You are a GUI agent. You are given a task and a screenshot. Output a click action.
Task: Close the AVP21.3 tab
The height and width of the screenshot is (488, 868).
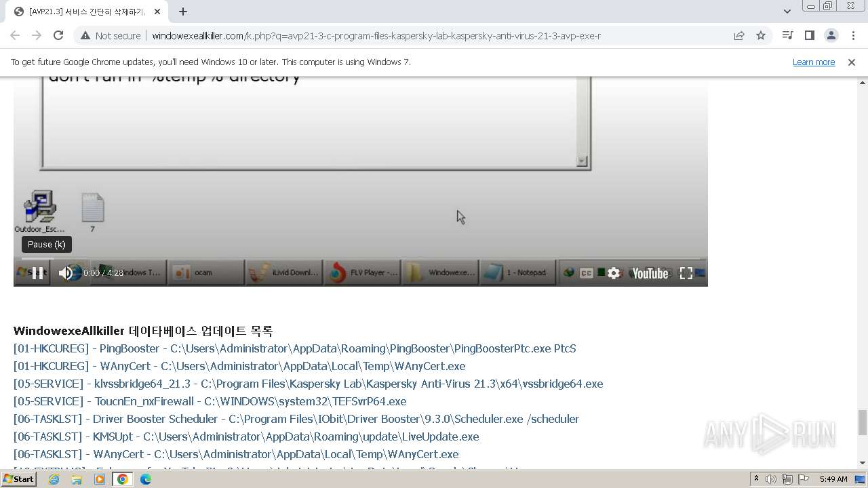pos(157,12)
